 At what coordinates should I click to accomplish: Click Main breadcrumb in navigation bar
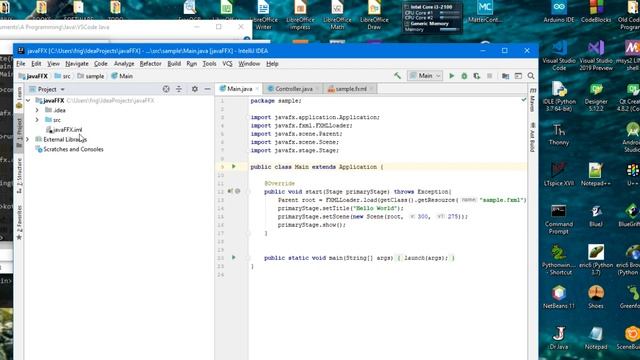[x=122, y=76]
